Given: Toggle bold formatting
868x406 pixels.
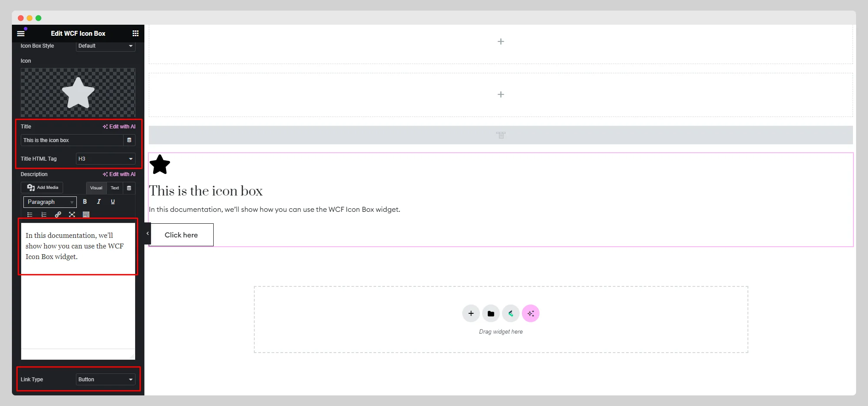Looking at the screenshot, I should (x=85, y=202).
